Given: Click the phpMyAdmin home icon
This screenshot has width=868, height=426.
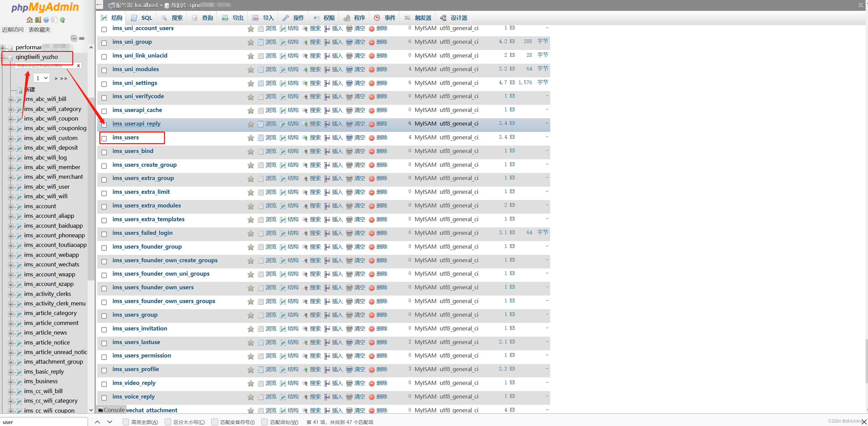Looking at the screenshot, I should pos(29,20).
